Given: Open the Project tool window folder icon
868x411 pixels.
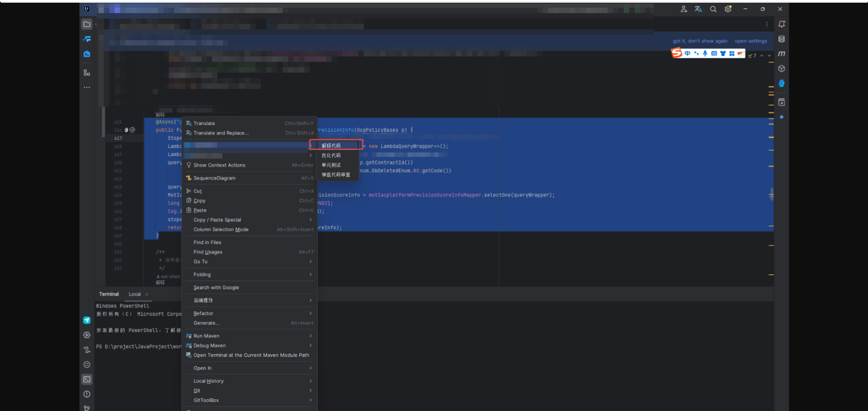Looking at the screenshot, I should [x=87, y=24].
